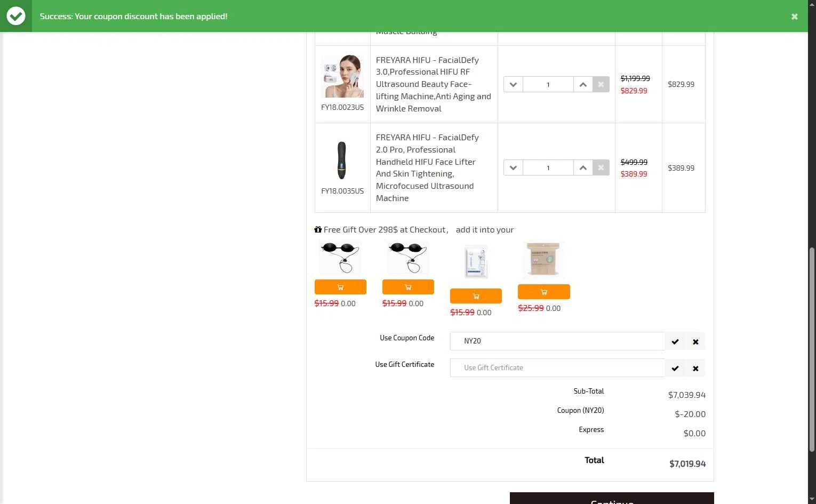The image size is (816, 504).
Task: Click the 'Use Coupon Code' label
Action: [407, 338]
